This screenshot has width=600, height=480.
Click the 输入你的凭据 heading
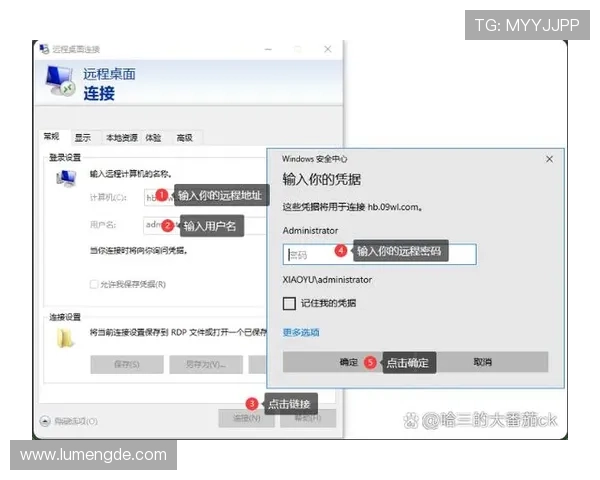322,179
